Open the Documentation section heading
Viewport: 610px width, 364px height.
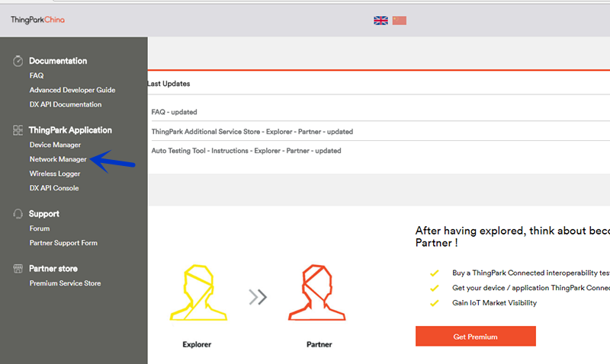(x=58, y=61)
